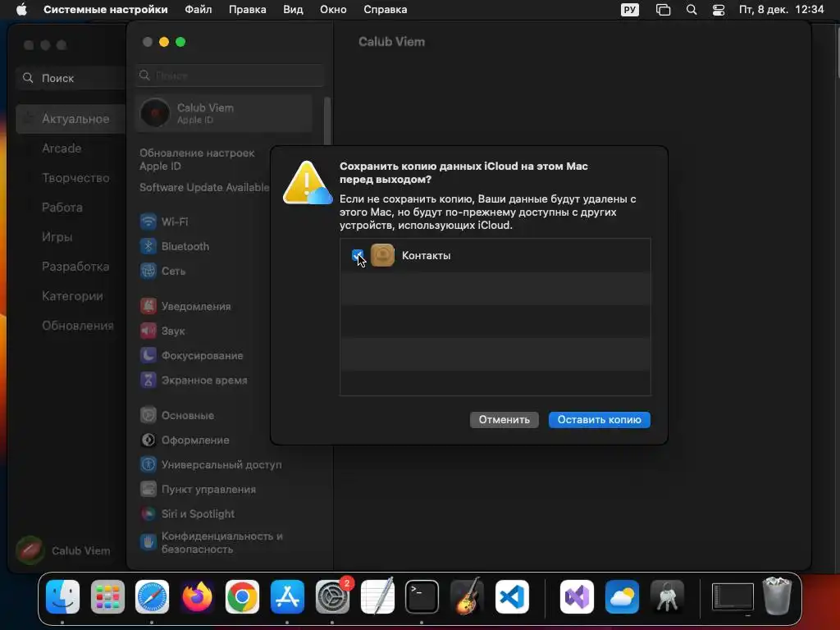The height and width of the screenshot is (630, 840).
Task: Select Разработка in App Store sidebar
Action: [x=75, y=267]
